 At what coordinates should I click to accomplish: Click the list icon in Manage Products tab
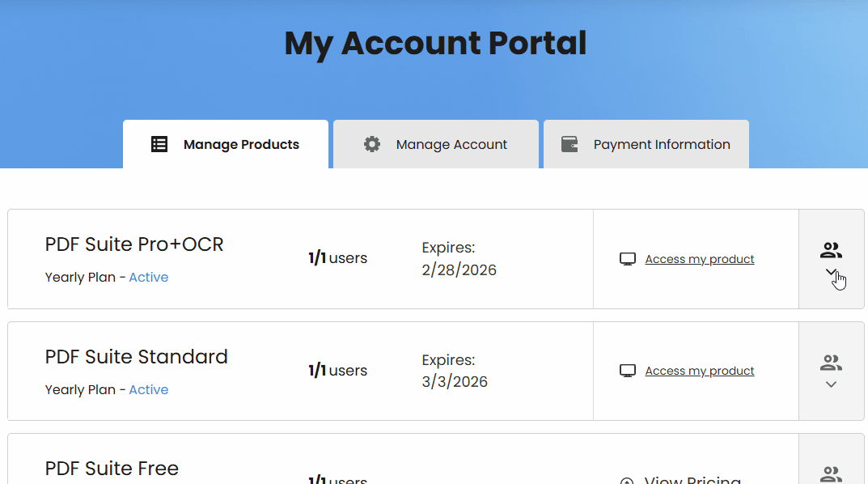(x=159, y=145)
